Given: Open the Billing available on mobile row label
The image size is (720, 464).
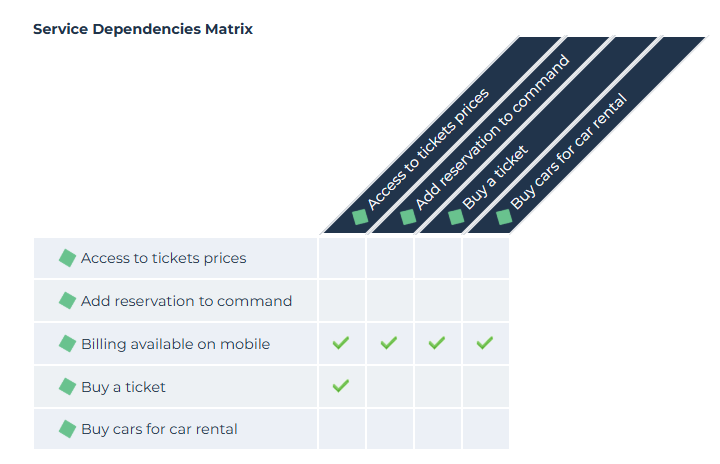Looking at the screenshot, I should pos(175,344).
